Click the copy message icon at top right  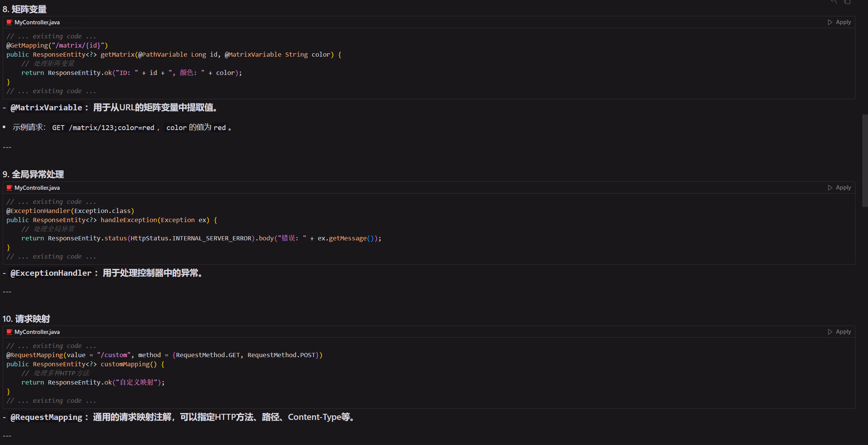847,2
